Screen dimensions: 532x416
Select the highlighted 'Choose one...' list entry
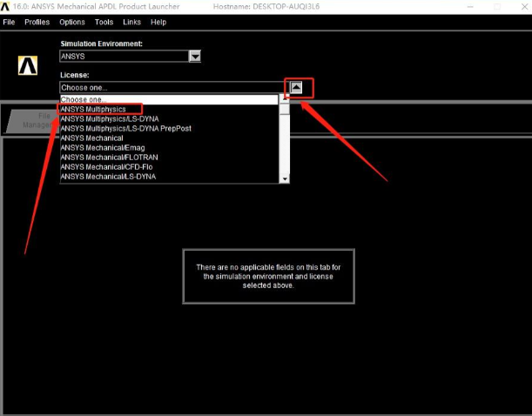pyautogui.click(x=169, y=100)
